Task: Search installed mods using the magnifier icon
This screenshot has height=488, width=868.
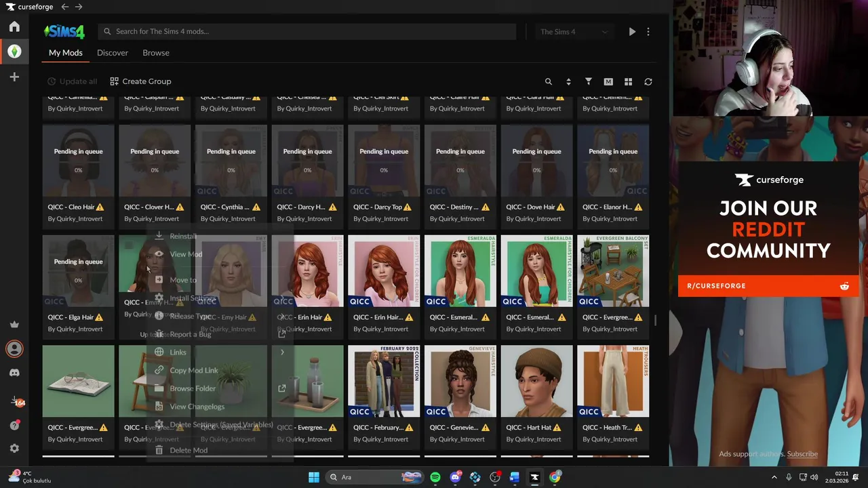Action: (x=549, y=81)
